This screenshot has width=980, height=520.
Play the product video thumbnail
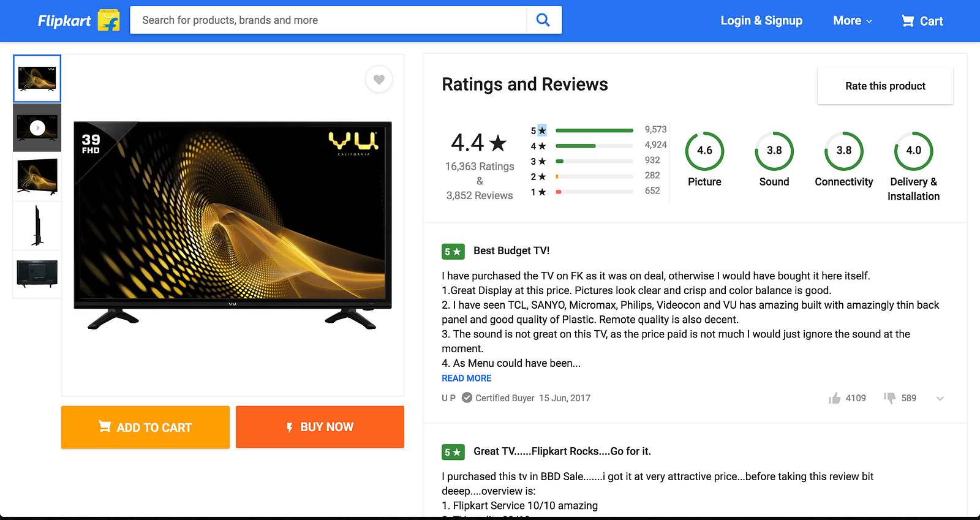(x=37, y=127)
